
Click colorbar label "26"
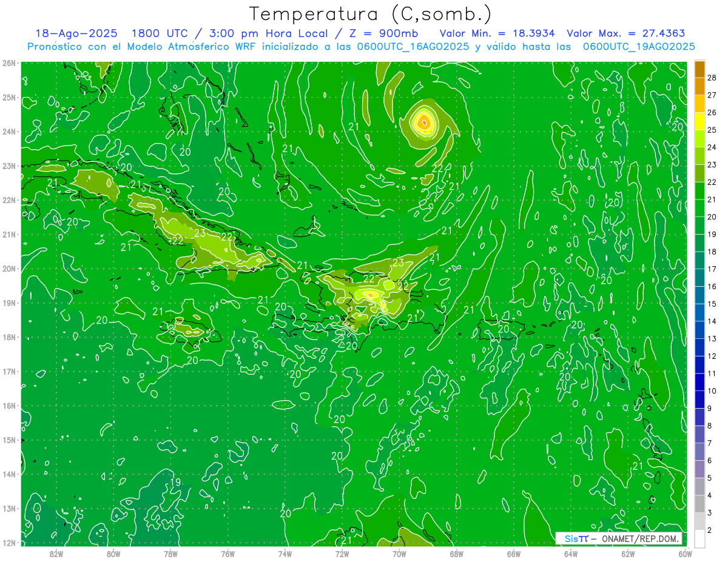coord(712,113)
